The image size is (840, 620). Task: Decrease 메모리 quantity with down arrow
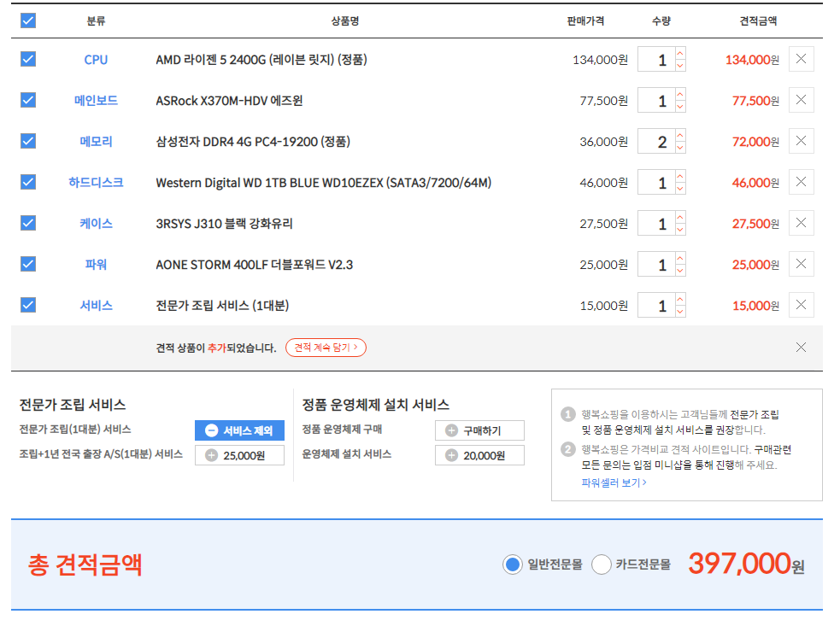click(680, 147)
